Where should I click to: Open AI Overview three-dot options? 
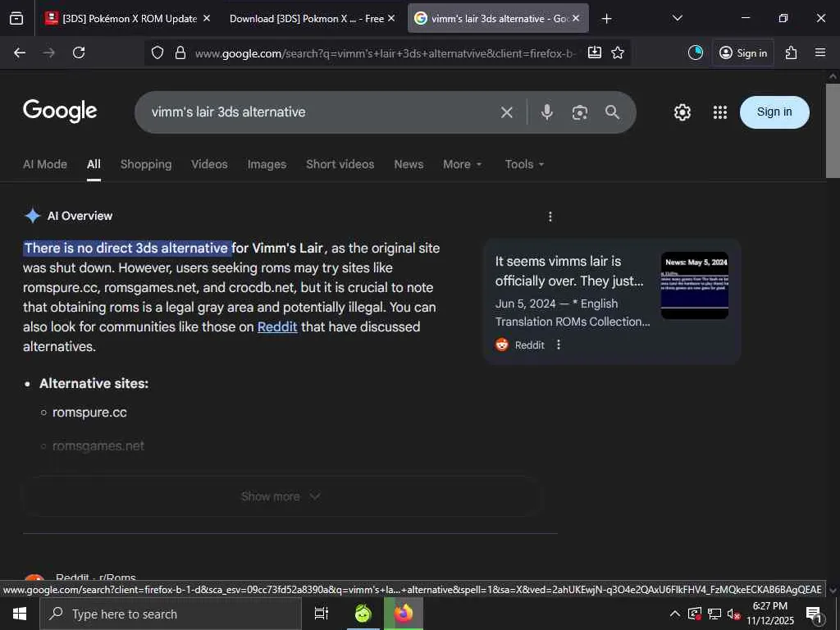(550, 217)
